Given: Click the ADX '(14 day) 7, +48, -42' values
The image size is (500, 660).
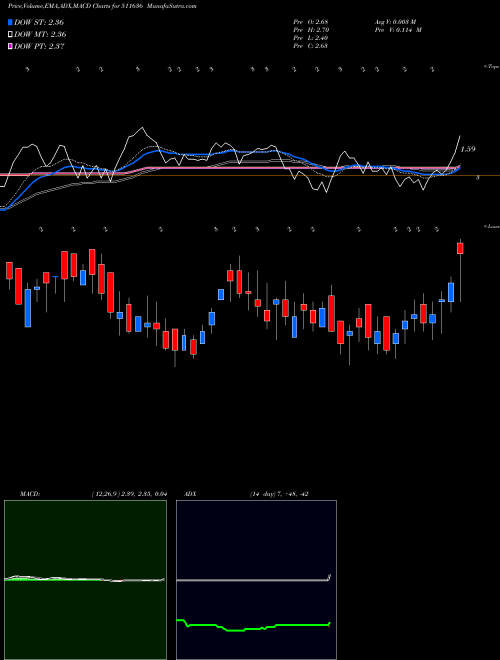Looking at the screenshot, I should 279,494.
